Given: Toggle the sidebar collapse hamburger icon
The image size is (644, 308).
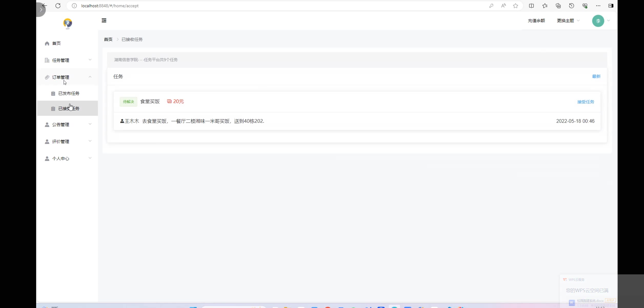Looking at the screenshot, I should tap(104, 21).
